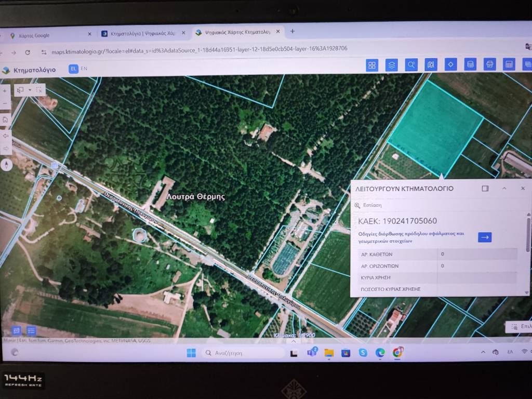
Task: Open the layers list tool
Action: coord(391,65)
